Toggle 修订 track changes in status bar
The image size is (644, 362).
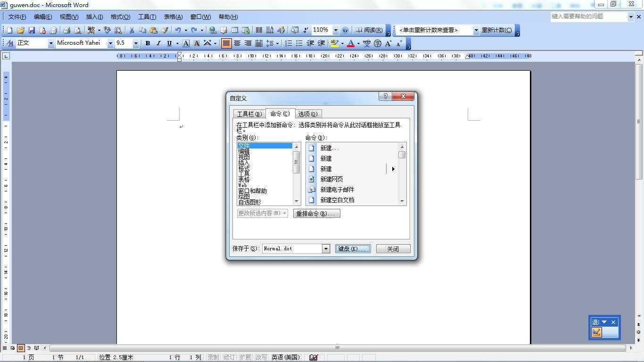(x=229, y=357)
